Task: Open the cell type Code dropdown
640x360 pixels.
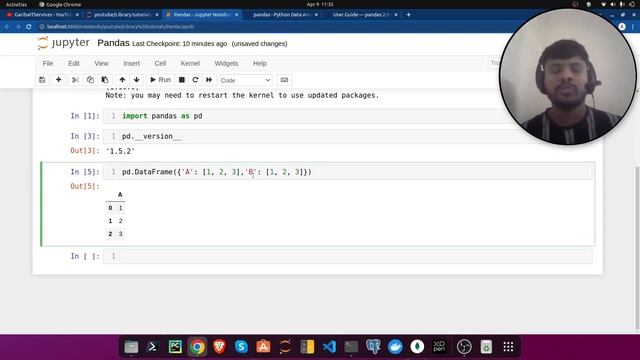Action: (245, 80)
